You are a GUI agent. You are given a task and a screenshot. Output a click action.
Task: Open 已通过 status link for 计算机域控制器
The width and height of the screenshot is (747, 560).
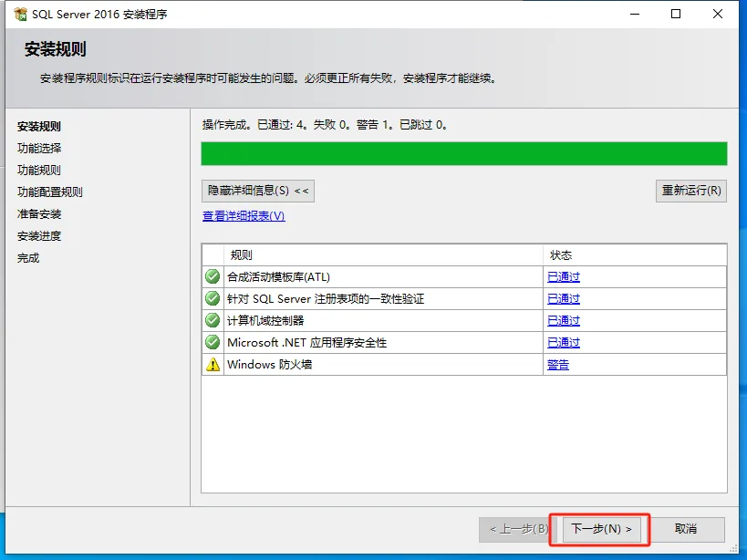click(x=564, y=320)
